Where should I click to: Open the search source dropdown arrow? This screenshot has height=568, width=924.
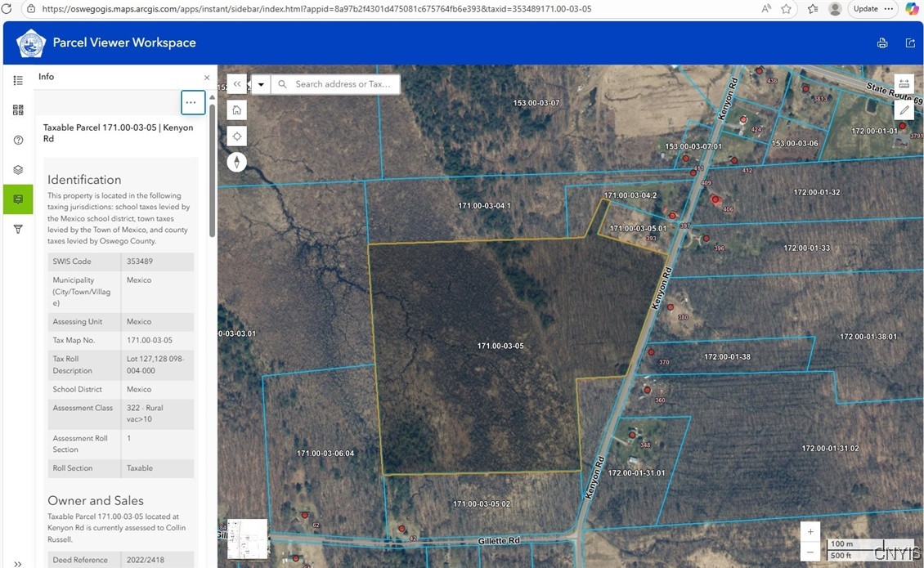pos(261,84)
